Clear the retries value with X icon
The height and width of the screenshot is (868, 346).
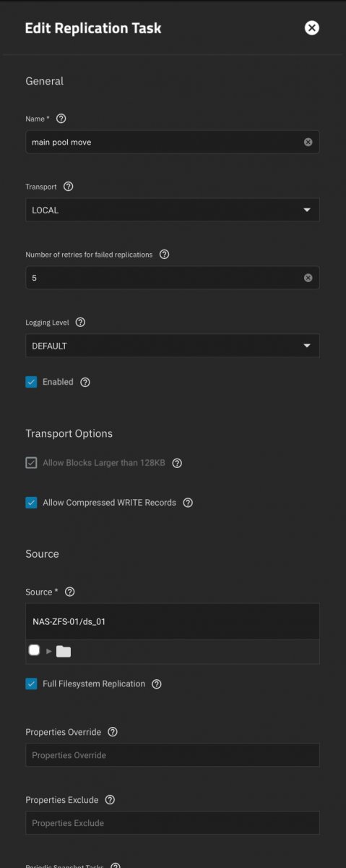(x=308, y=278)
